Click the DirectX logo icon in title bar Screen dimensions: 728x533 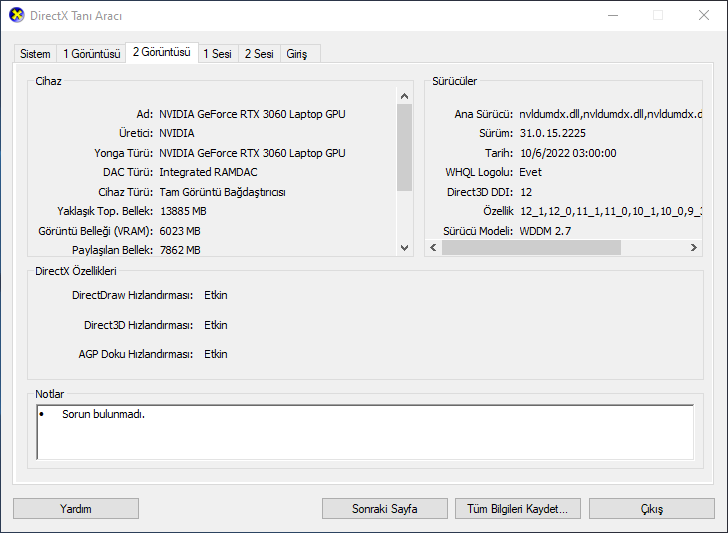tap(16, 15)
